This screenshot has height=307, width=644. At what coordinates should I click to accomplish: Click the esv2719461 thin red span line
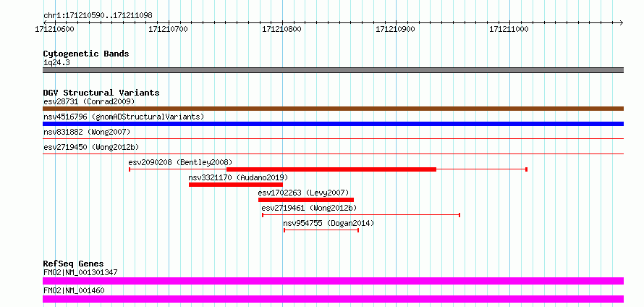(361, 215)
